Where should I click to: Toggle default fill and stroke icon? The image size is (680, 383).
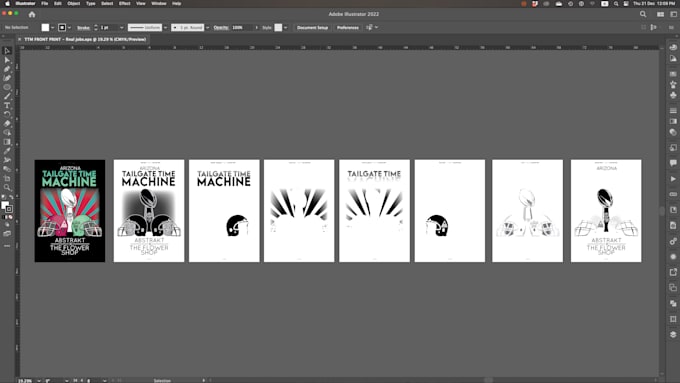4,197
